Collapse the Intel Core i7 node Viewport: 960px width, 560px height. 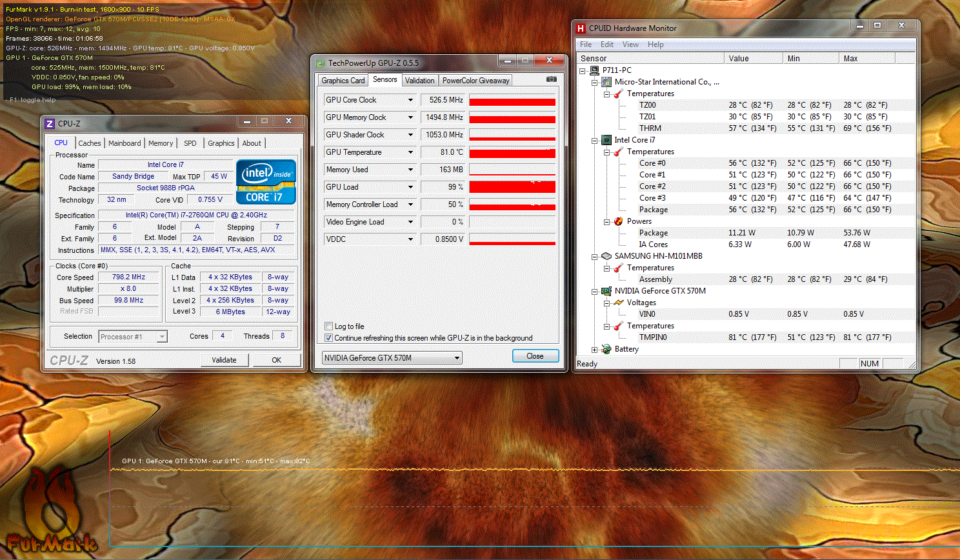click(x=594, y=140)
